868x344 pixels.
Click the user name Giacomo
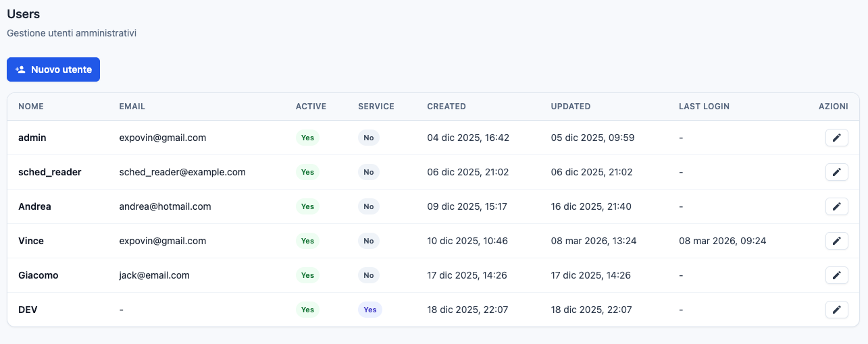pyautogui.click(x=38, y=275)
